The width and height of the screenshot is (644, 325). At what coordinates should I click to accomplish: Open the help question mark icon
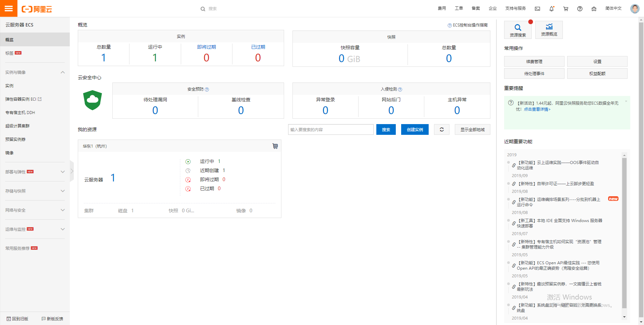(x=580, y=9)
